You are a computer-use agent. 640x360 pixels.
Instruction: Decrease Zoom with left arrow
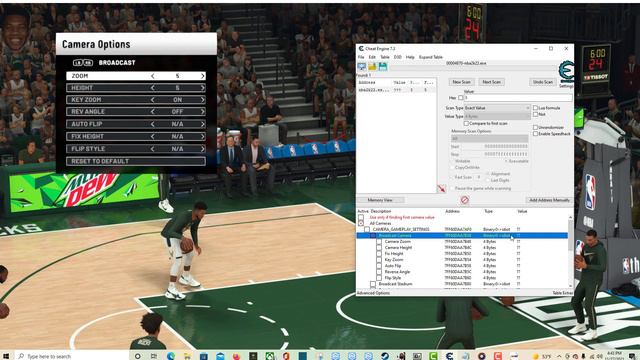click(x=153, y=76)
